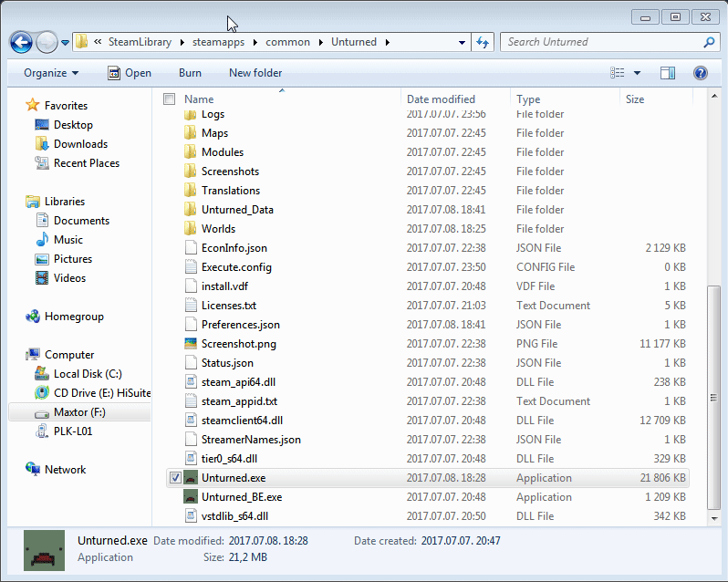Uncheck the Unturned.exe checkbox
Image resolution: width=728 pixels, height=582 pixels.
pos(175,478)
